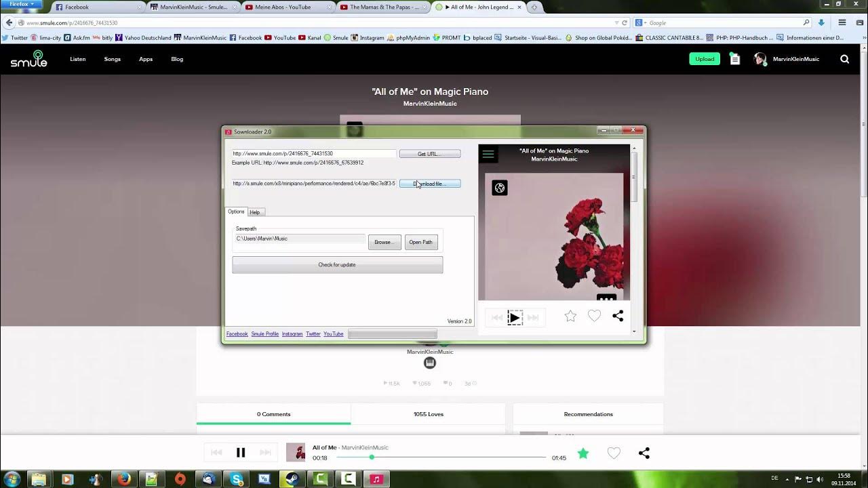Screen dimensions: 868x488
Task: Click the Get URL button
Action: [x=430, y=154]
